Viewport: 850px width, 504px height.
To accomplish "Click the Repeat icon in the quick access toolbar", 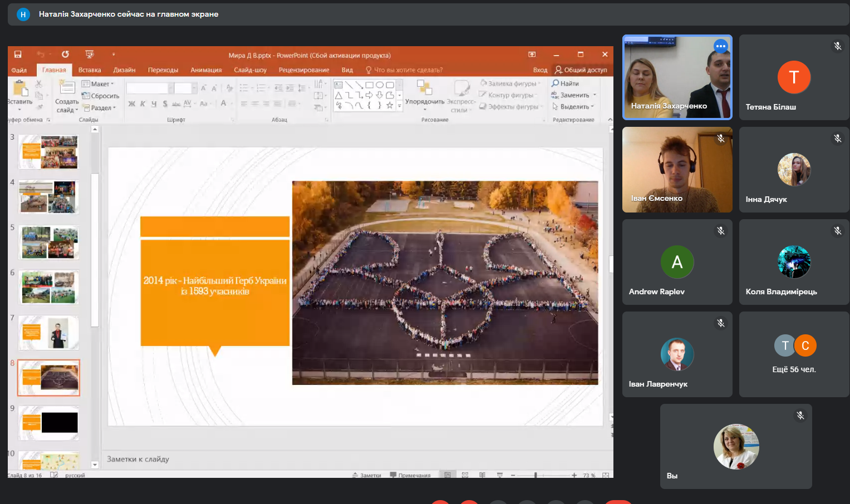I will [65, 55].
